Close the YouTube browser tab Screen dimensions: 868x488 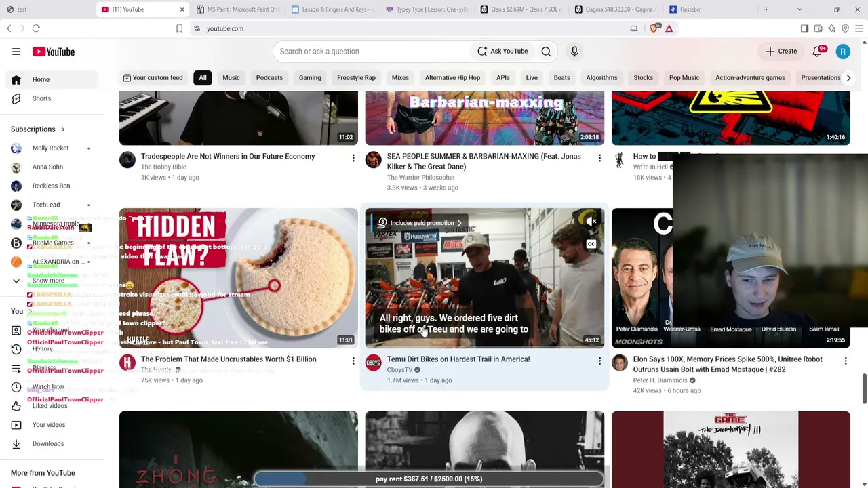click(182, 9)
